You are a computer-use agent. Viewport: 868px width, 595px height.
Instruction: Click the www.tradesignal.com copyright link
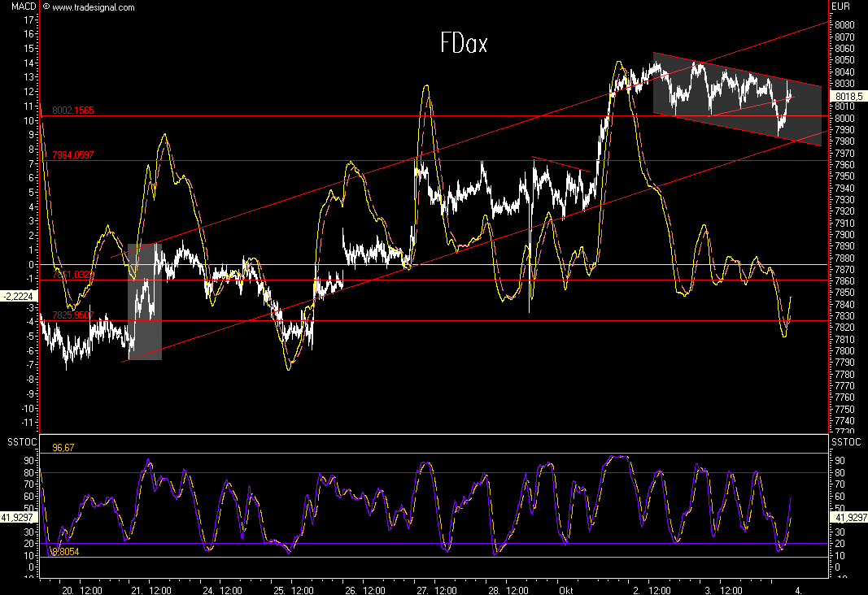point(89,7)
